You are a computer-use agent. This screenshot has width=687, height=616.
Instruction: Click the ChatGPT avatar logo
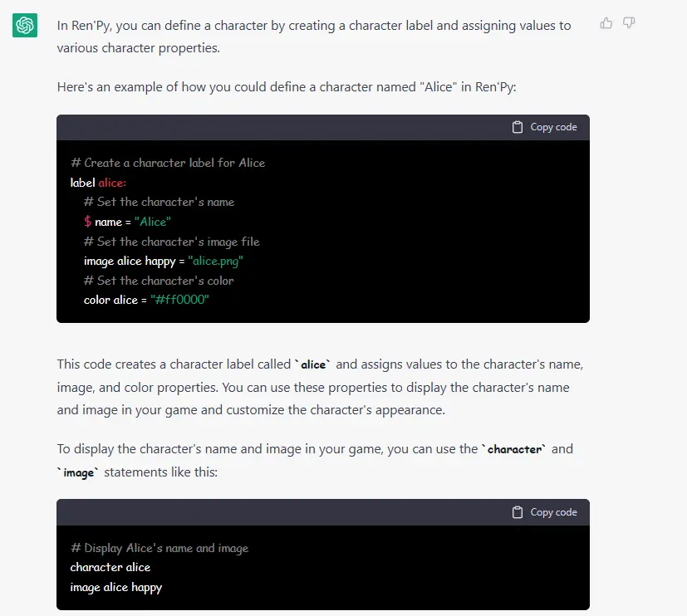25,26
